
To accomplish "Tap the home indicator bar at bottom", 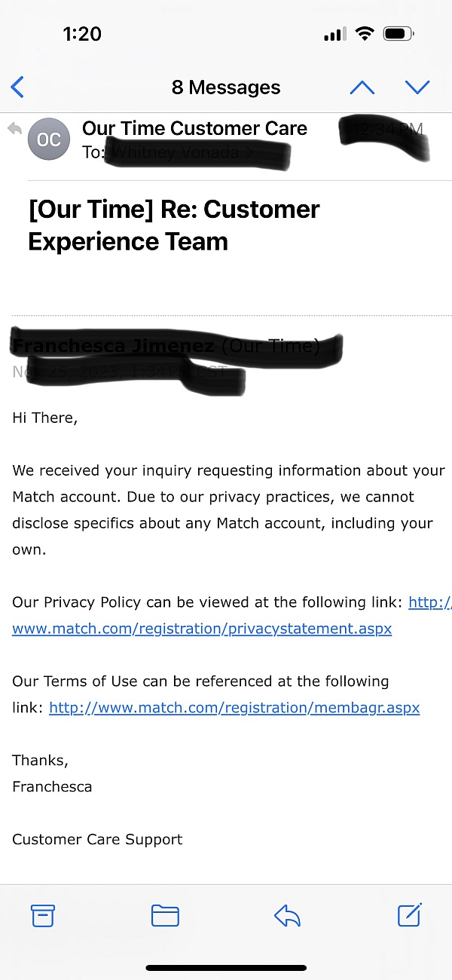I will (226, 968).
